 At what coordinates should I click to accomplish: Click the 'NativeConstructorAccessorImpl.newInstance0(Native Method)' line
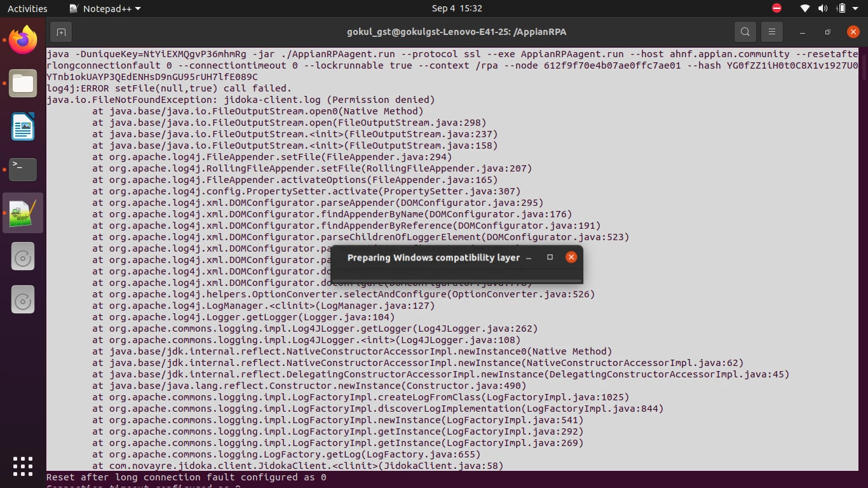click(352, 351)
